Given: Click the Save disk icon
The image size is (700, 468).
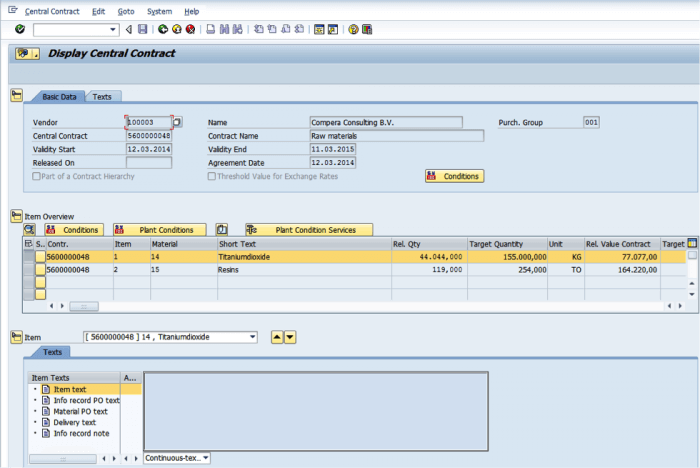Looking at the screenshot, I should (142, 29).
